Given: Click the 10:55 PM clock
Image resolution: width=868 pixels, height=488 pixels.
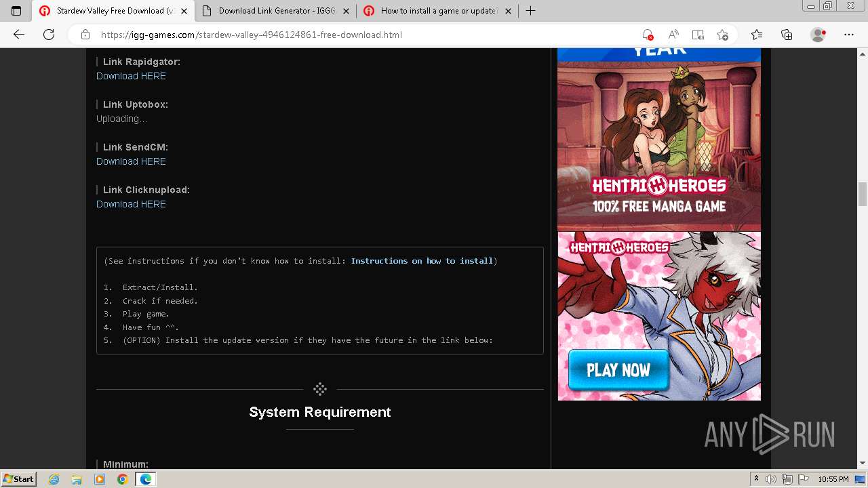Looking at the screenshot, I should click(x=833, y=479).
